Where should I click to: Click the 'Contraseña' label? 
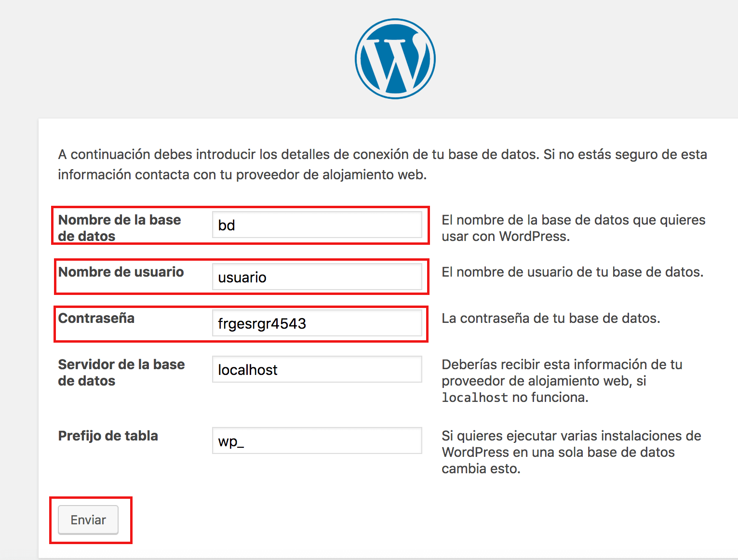[96, 318]
